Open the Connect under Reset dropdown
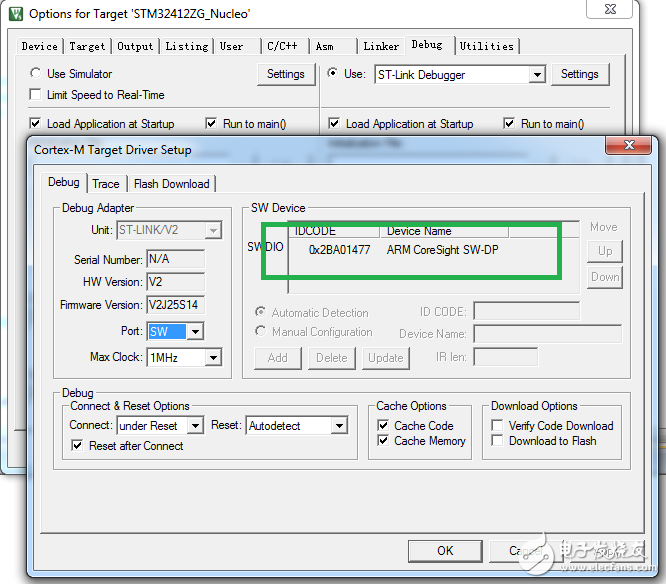 click(195, 425)
